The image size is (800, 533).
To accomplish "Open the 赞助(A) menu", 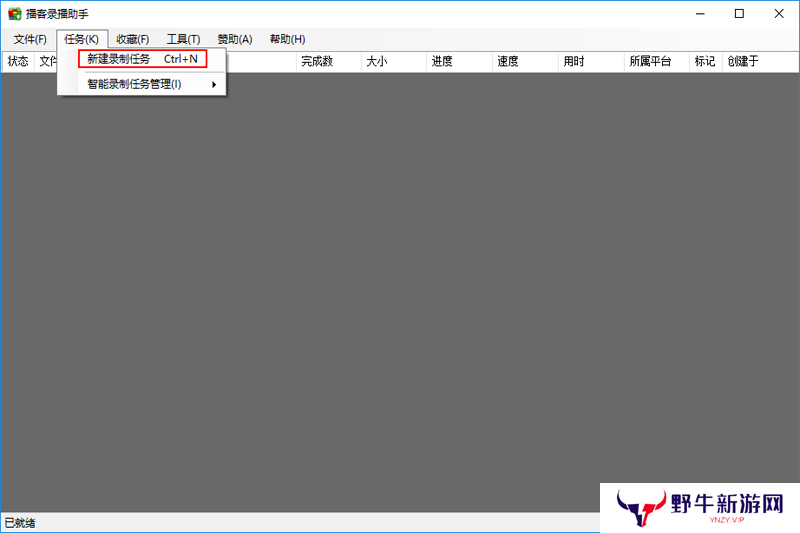I will point(235,39).
